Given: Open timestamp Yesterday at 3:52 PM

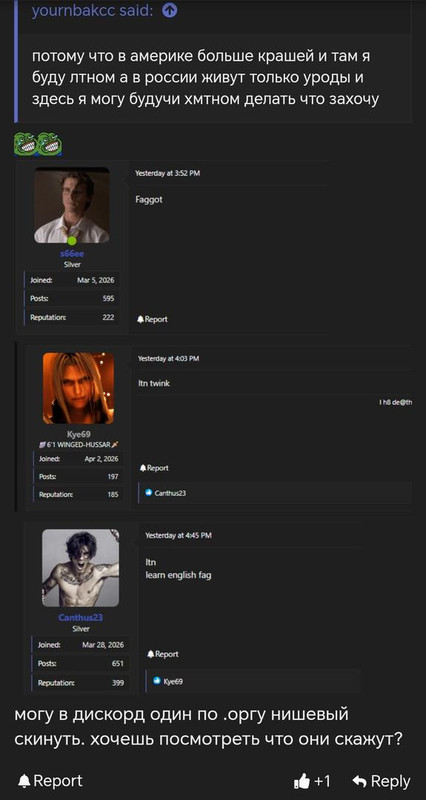Looking at the screenshot, I should [167, 173].
